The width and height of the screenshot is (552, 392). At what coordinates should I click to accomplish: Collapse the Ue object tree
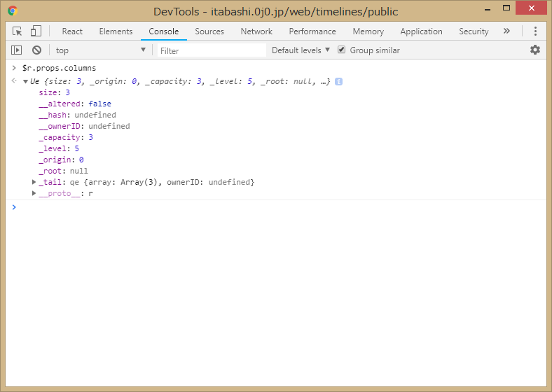[26, 82]
